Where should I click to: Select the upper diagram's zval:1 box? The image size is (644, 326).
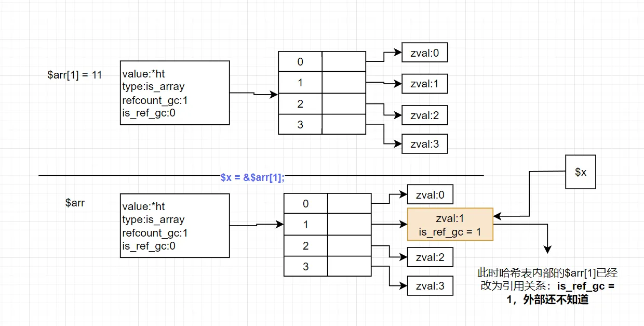(x=424, y=83)
